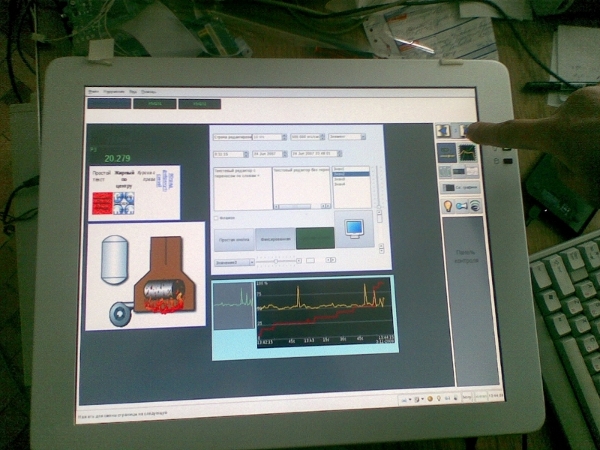Select the highlighted item in the list box
Image resolution: width=600 pixels, height=450 pixels.
point(350,173)
